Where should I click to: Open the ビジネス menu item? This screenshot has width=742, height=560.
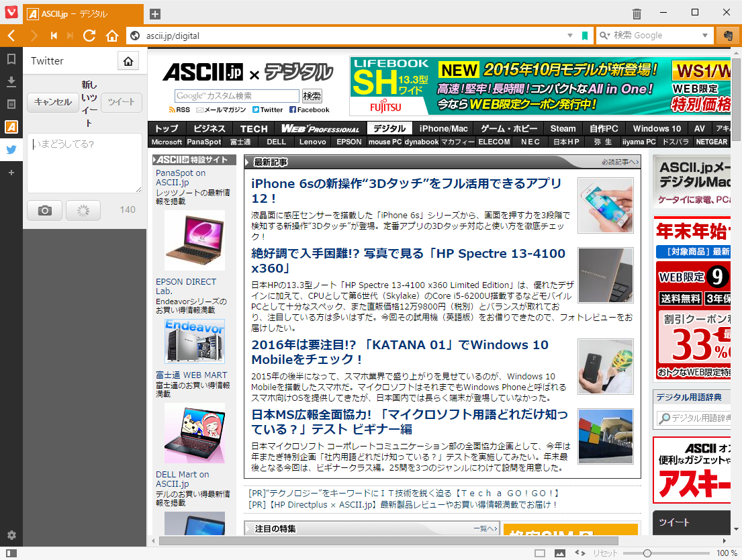point(209,128)
